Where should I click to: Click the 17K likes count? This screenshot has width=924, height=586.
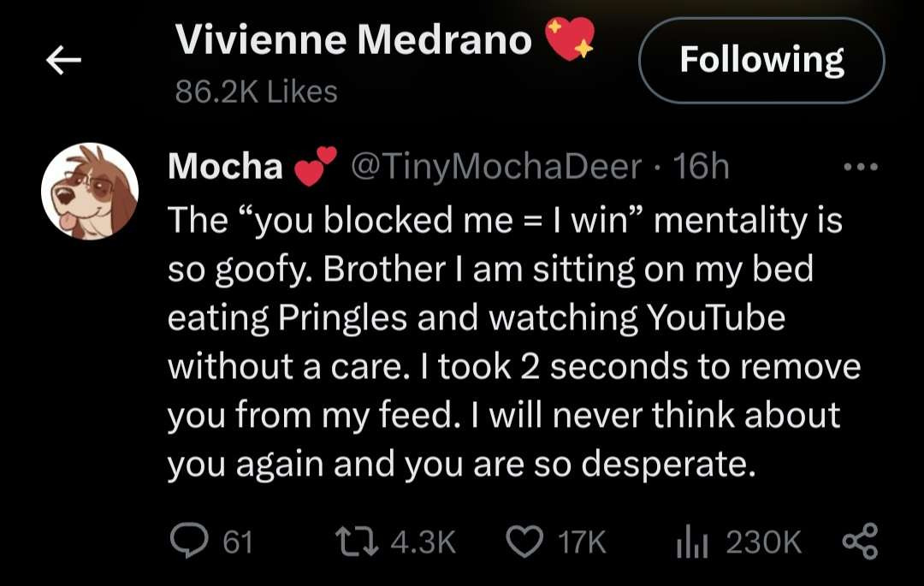(581, 542)
